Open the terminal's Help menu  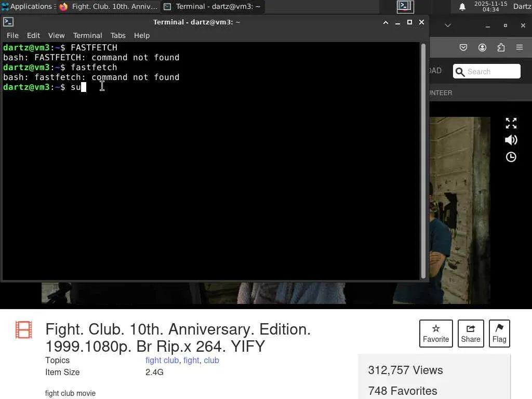click(x=142, y=35)
